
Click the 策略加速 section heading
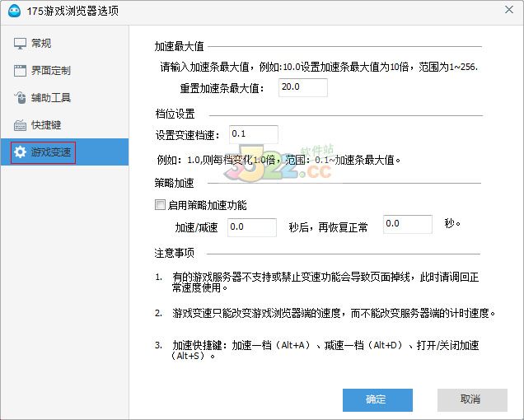(x=174, y=183)
